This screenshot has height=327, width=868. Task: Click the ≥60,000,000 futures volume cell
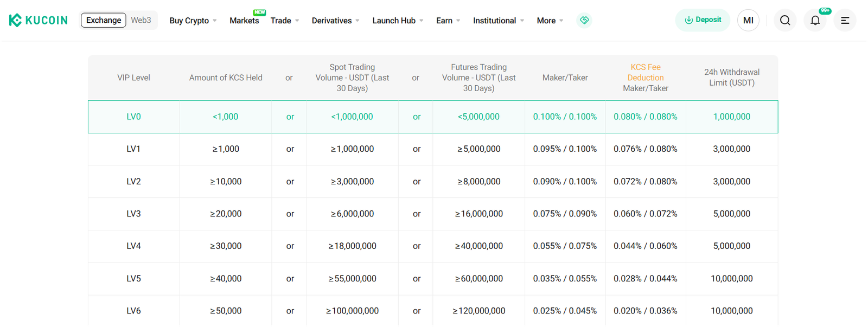pos(478,278)
